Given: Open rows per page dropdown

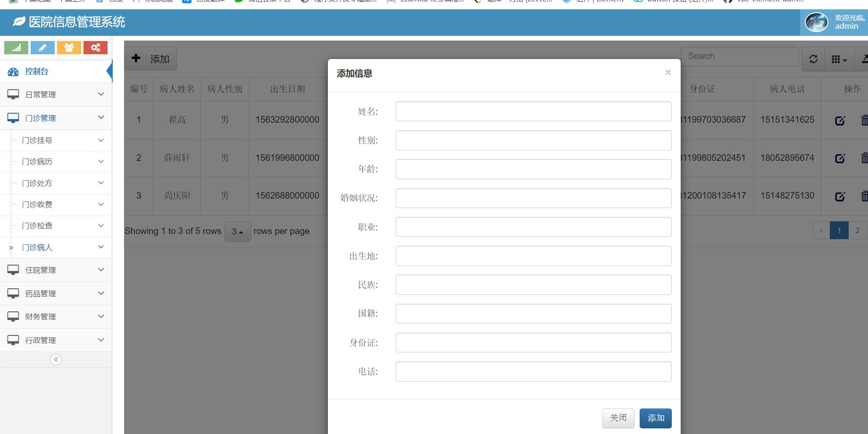Looking at the screenshot, I should 237,232.
